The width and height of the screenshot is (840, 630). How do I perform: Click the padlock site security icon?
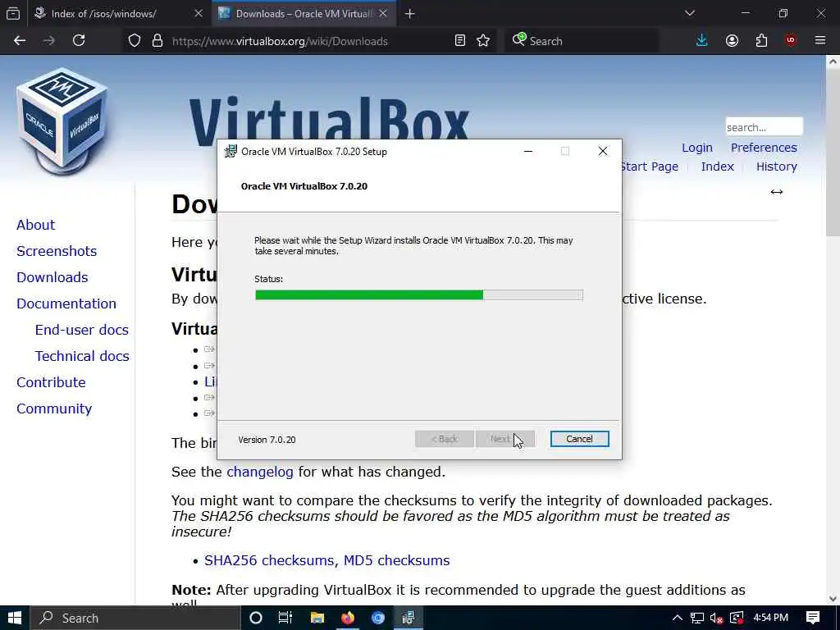157,41
